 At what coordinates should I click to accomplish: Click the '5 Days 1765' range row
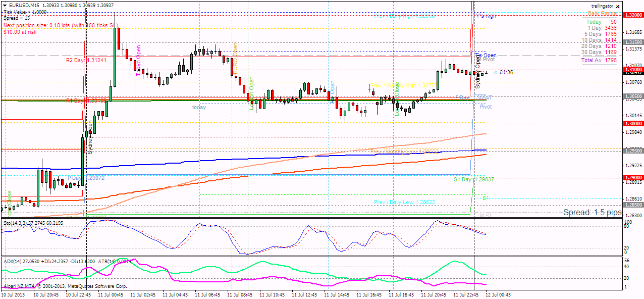pyautogui.click(x=600, y=34)
